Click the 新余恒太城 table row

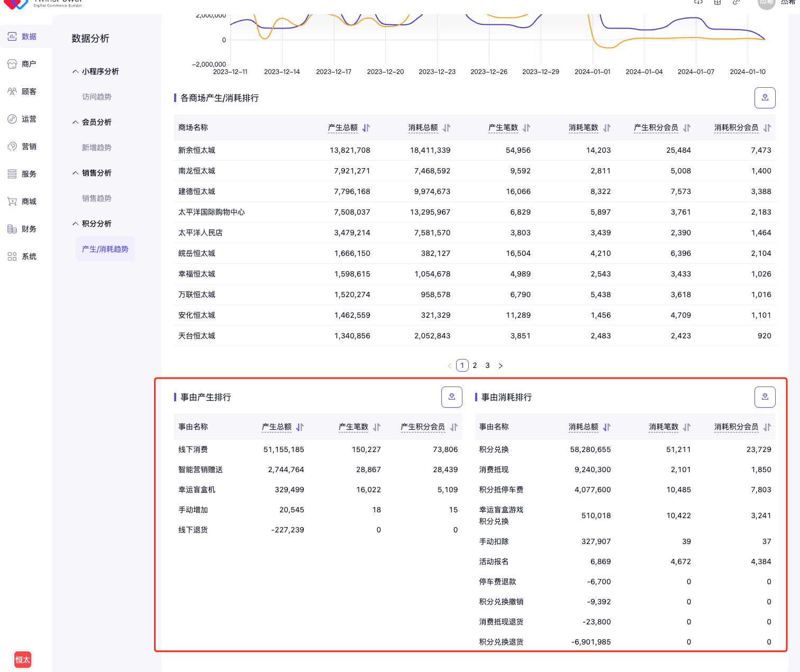(x=197, y=150)
